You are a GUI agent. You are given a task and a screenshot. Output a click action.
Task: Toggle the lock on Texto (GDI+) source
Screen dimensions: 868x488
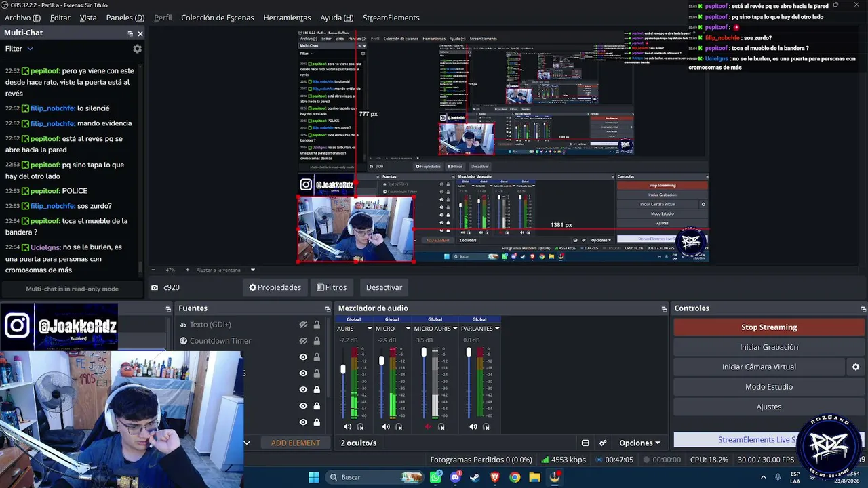click(x=317, y=325)
